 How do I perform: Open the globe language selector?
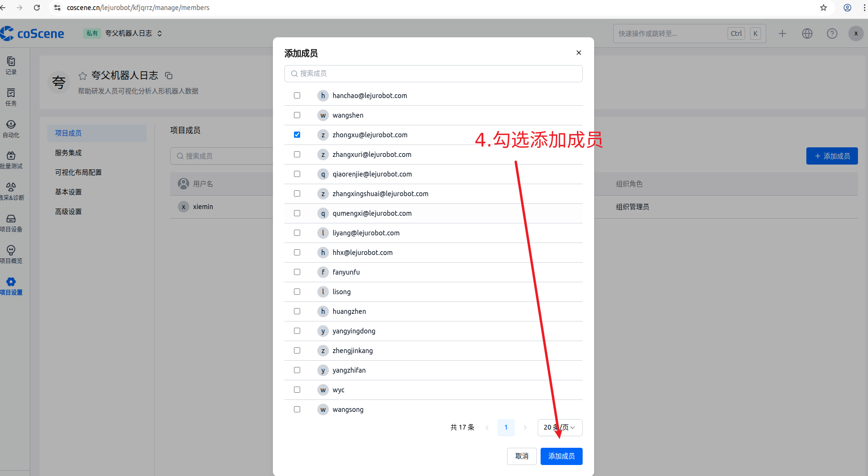(x=807, y=33)
